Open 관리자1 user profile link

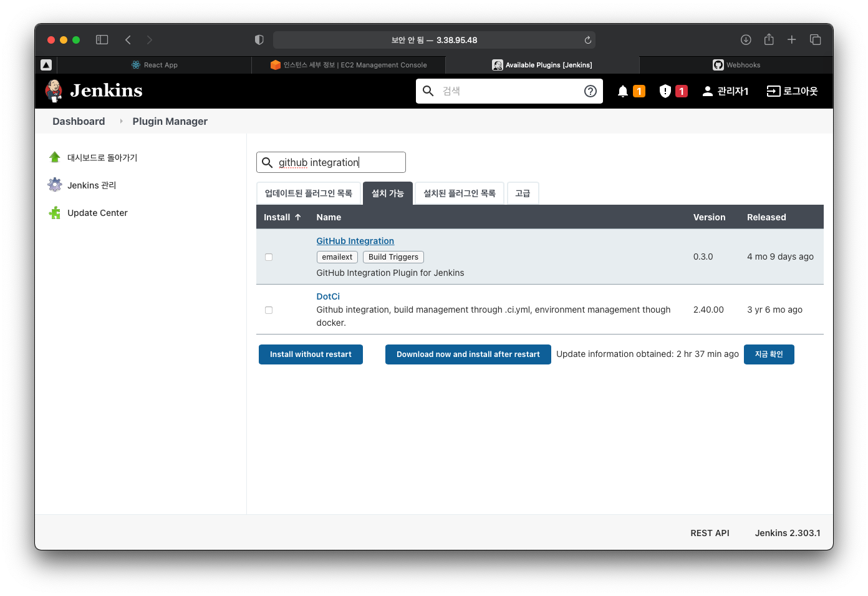coord(733,91)
